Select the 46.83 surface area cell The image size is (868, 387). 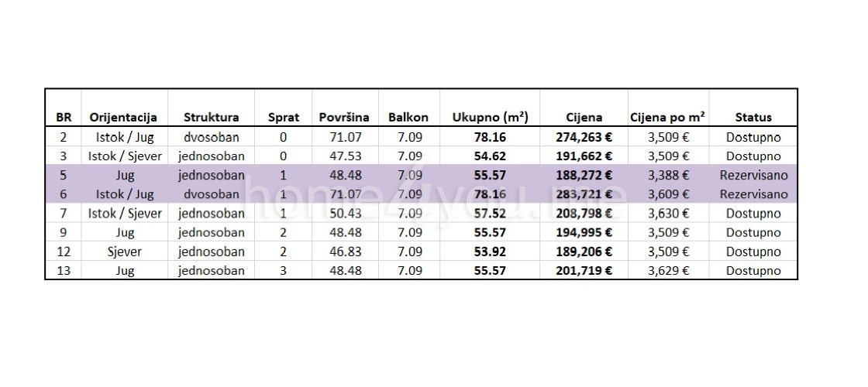[x=344, y=252]
